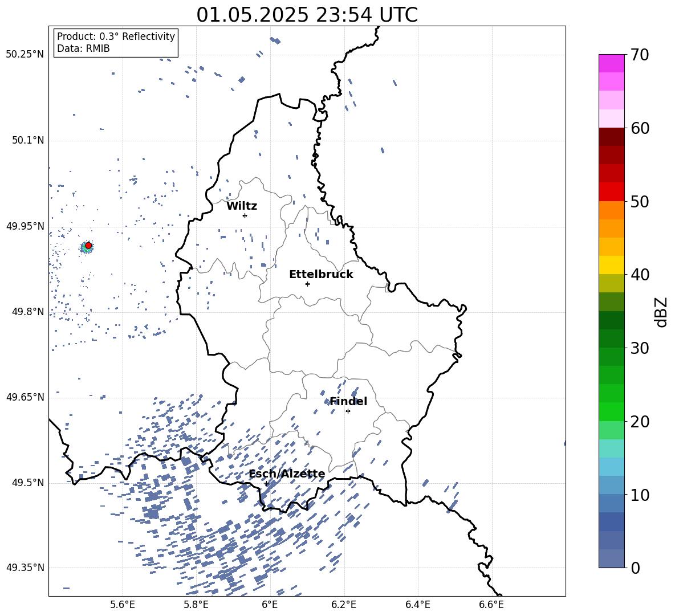Click the 5.6°E longitude label

coord(123,605)
